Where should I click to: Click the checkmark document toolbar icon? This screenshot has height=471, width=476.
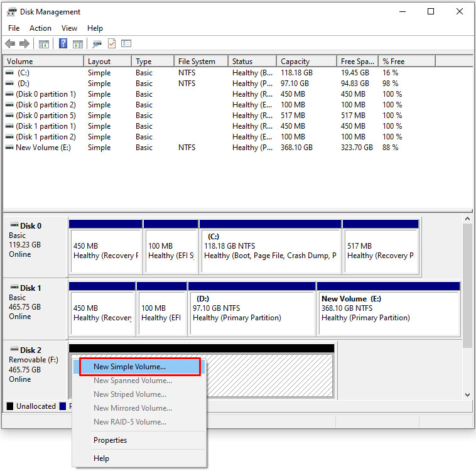tap(112, 44)
